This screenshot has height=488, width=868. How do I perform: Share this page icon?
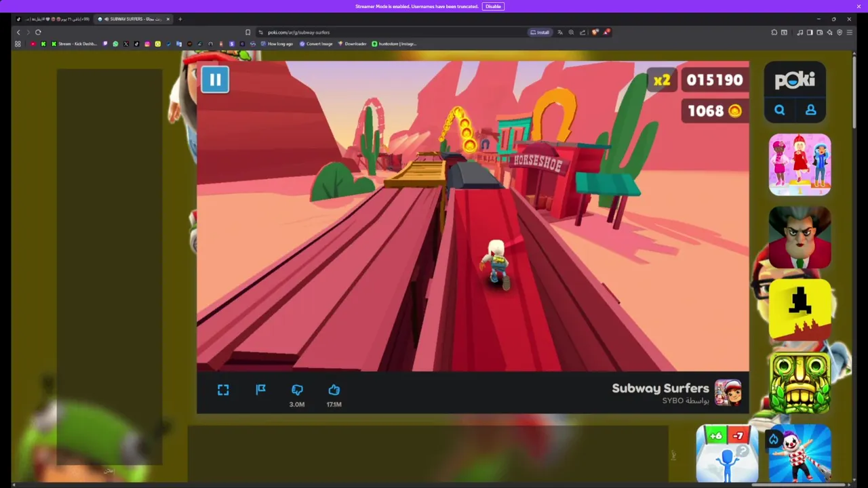point(583,33)
